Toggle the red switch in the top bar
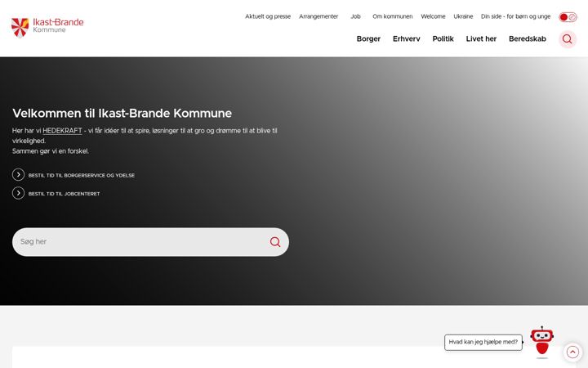The height and width of the screenshot is (368, 588). pos(568,17)
